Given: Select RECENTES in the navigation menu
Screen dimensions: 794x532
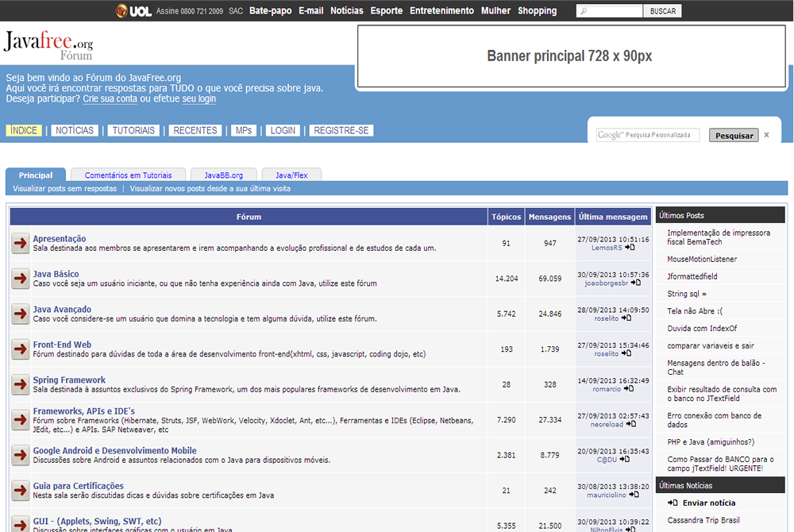Looking at the screenshot, I should (195, 130).
